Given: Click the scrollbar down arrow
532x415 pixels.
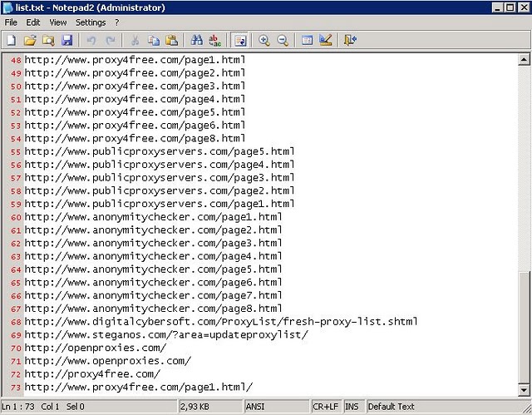Looking at the screenshot, I should (524, 390).
